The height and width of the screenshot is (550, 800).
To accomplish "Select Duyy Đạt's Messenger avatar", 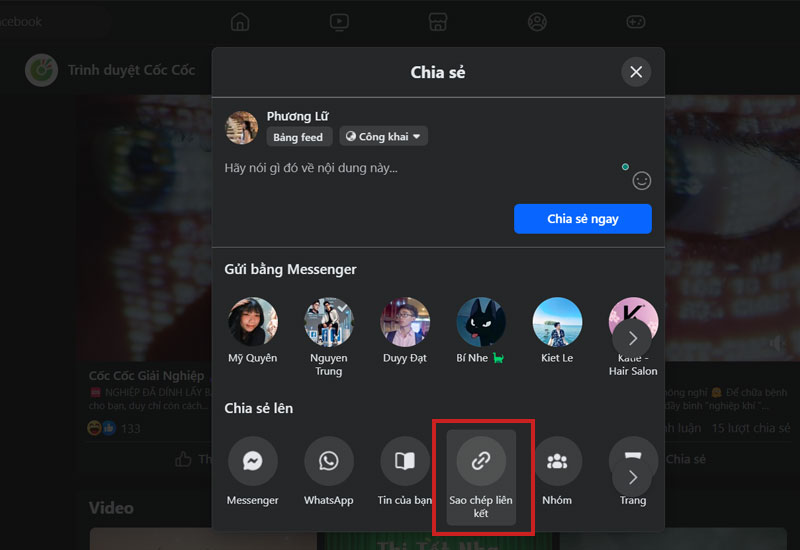I will pos(405,322).
